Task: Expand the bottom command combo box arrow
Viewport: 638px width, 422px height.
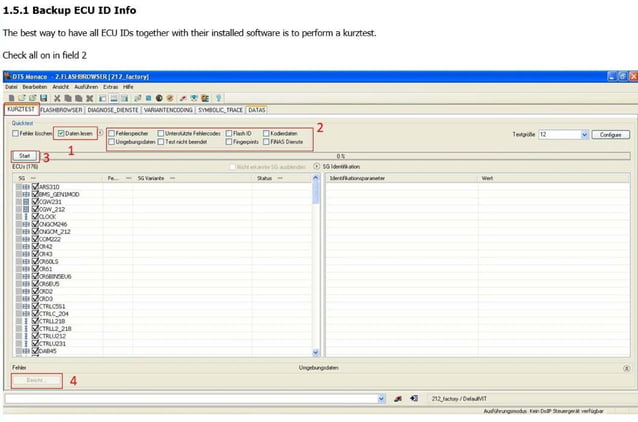Action: point(382,398)
